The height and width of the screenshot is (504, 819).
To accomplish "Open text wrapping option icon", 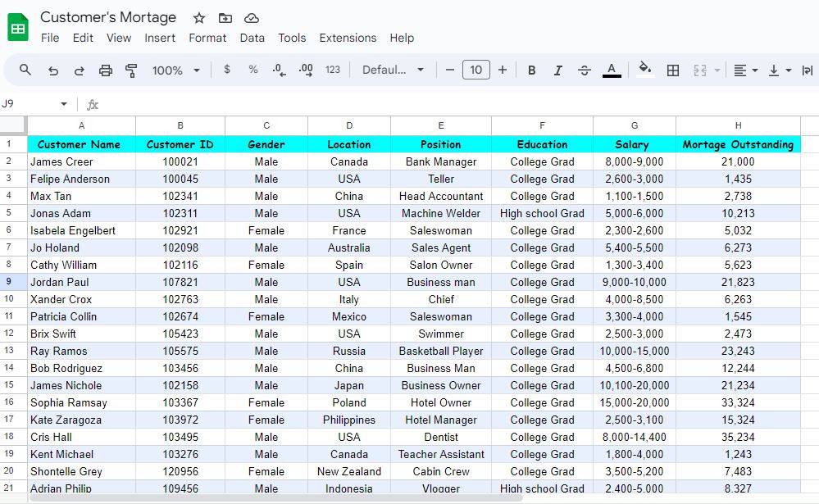I will tap(808, 70).
